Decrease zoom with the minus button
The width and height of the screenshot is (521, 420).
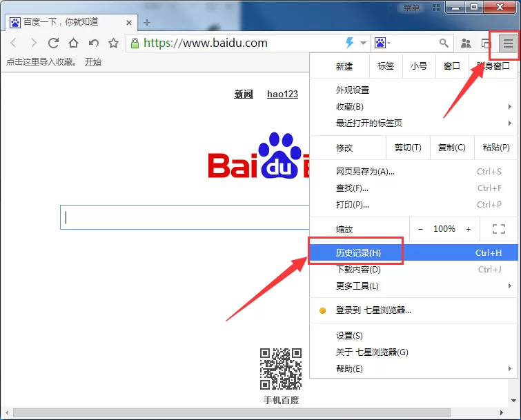420,229
